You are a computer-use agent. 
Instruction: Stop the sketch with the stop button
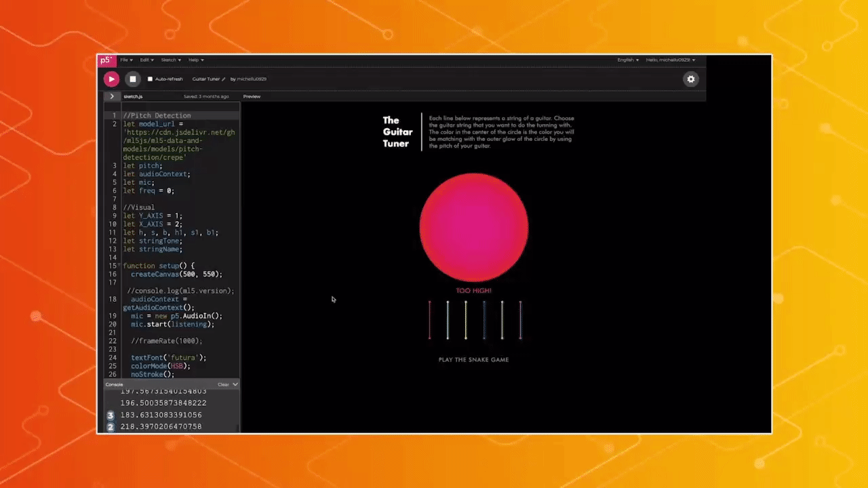[133, 79]
